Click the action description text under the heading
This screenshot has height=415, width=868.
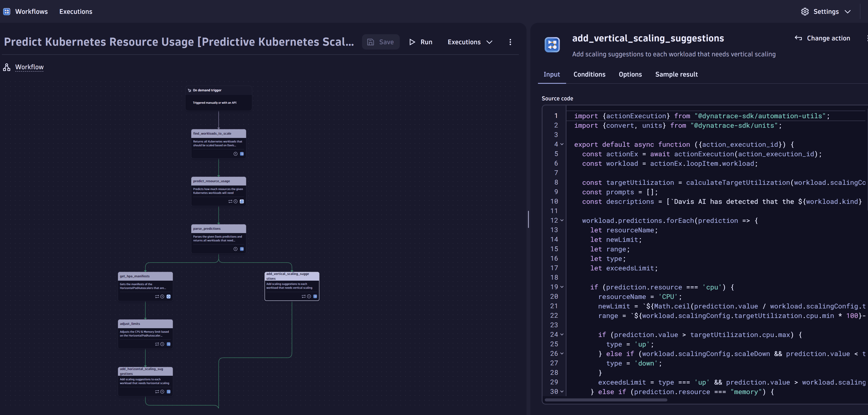(x=674, y=54)
